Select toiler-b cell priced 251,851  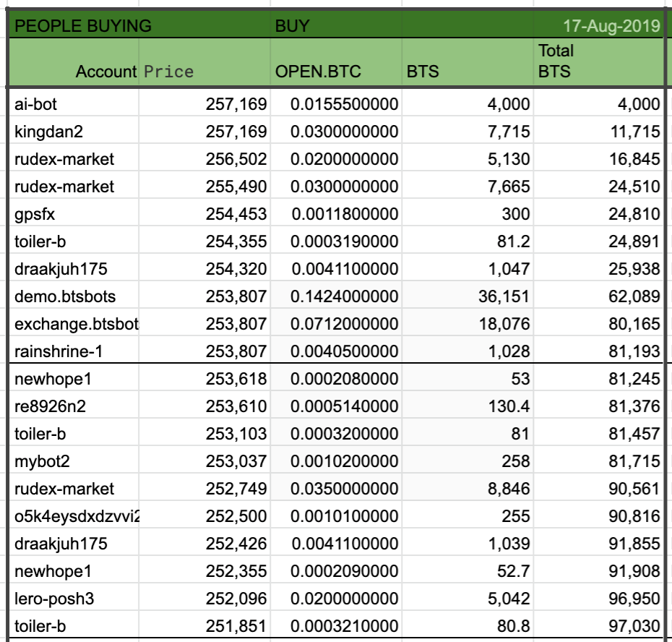[x=74, y=625]
